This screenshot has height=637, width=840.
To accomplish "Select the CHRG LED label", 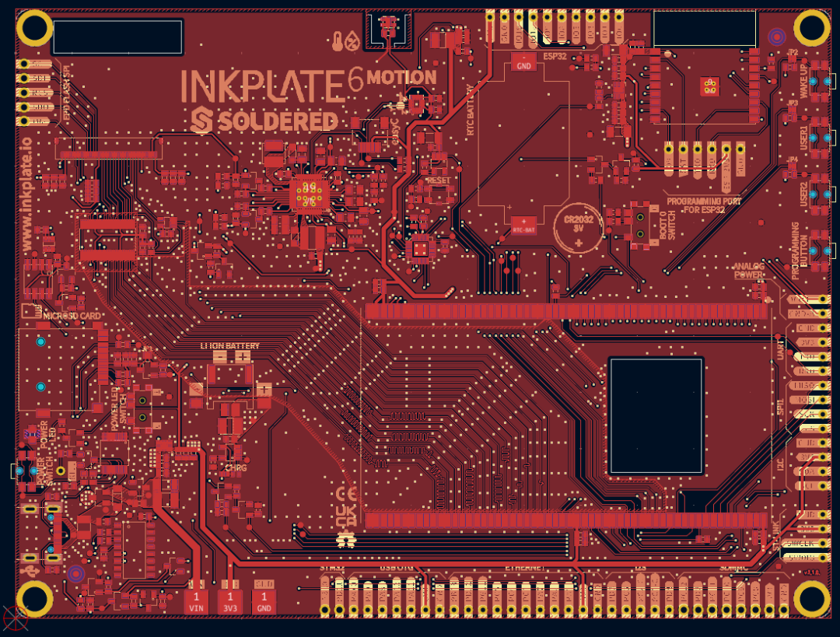I will point(236,468).
